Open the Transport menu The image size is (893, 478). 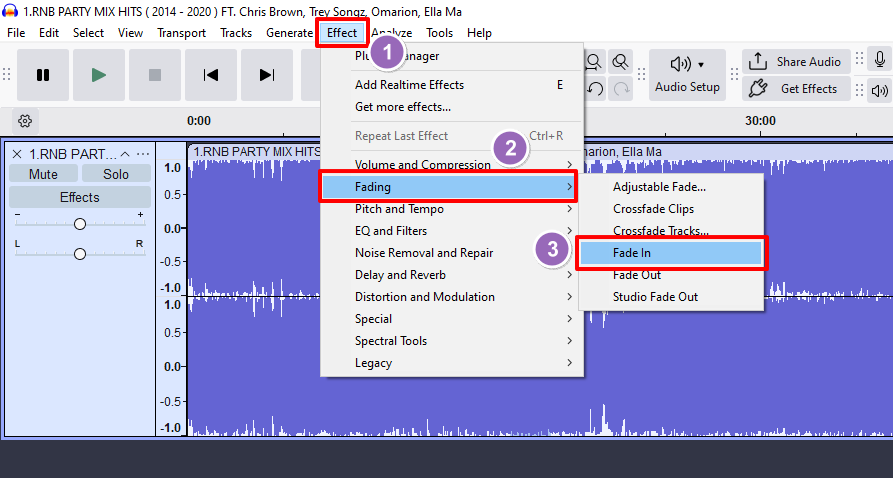point(182,32)
